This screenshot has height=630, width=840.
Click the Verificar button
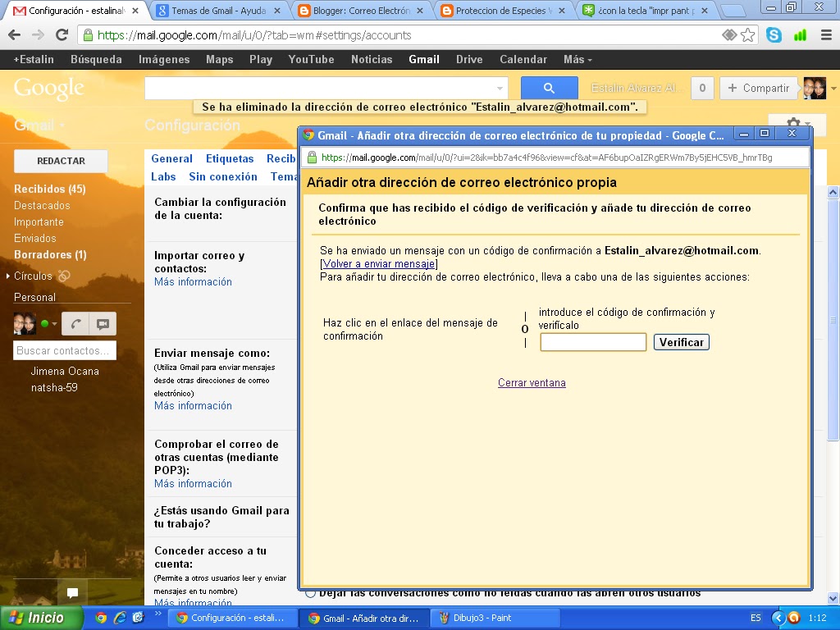tap(682, 342)
